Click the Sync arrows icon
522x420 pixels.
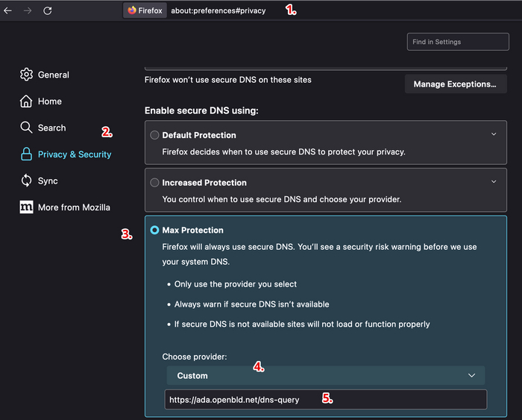pyautogui.click(x=26, y=181)
